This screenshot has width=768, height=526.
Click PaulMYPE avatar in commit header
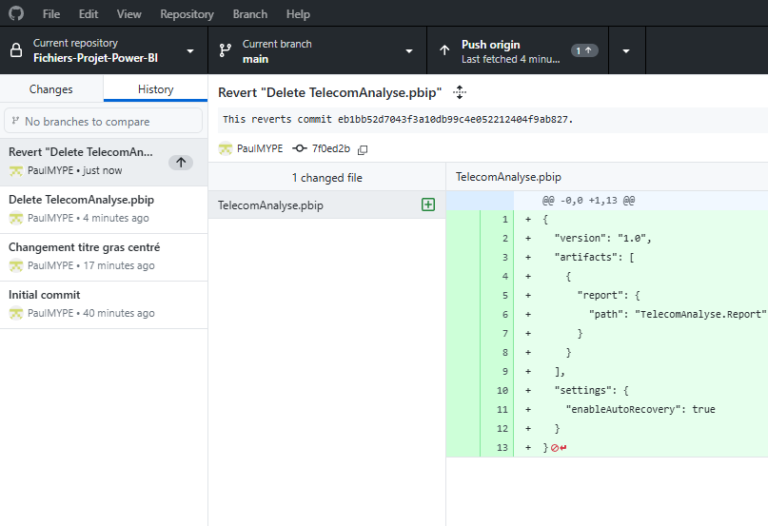pos(225,148)
